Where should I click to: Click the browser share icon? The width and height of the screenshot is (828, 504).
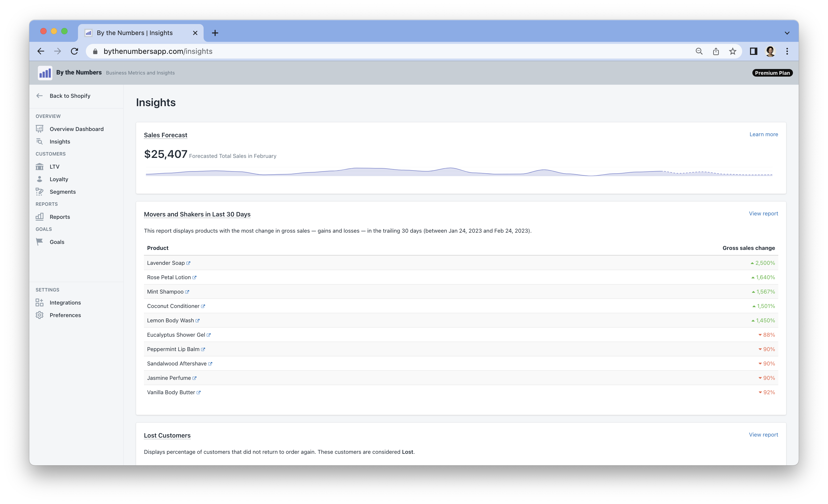(x=716, y=51)
